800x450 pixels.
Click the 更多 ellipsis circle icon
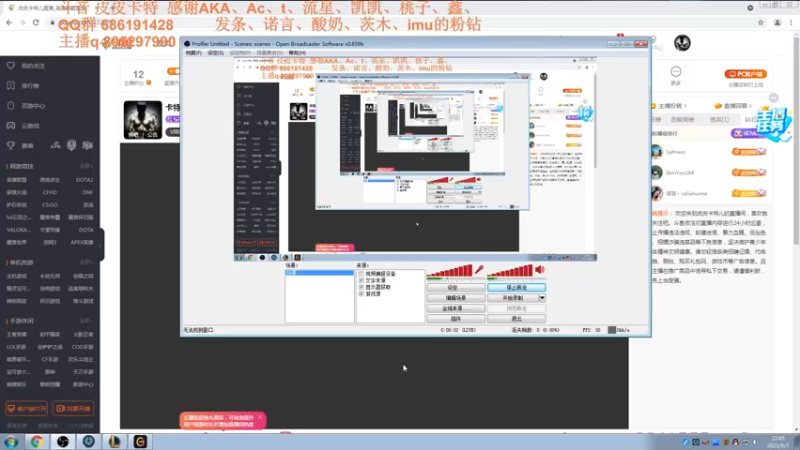pos(676,71)
